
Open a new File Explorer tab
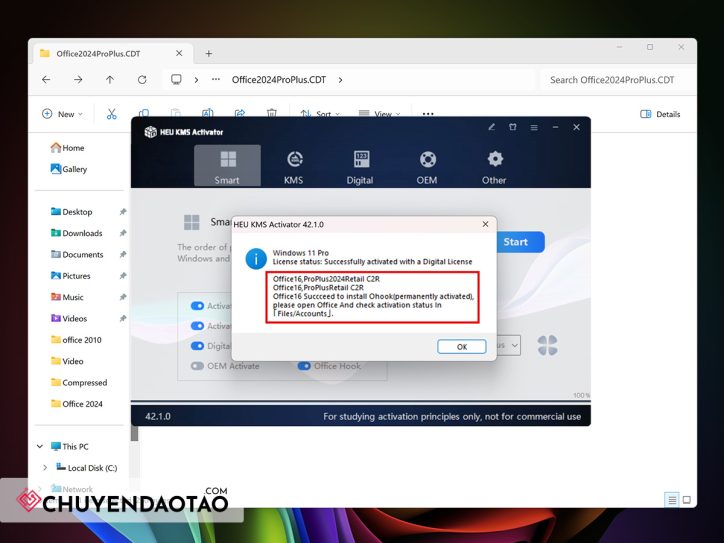tap(209, 54)
